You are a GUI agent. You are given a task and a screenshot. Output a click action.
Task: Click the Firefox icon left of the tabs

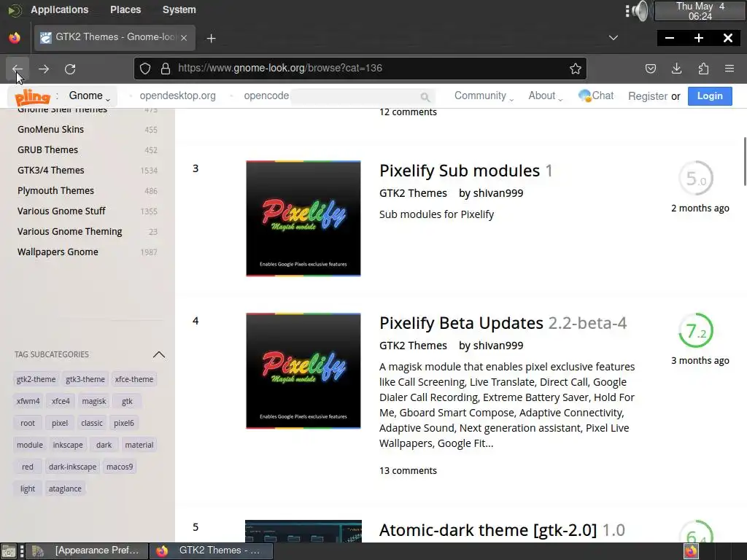15,38
